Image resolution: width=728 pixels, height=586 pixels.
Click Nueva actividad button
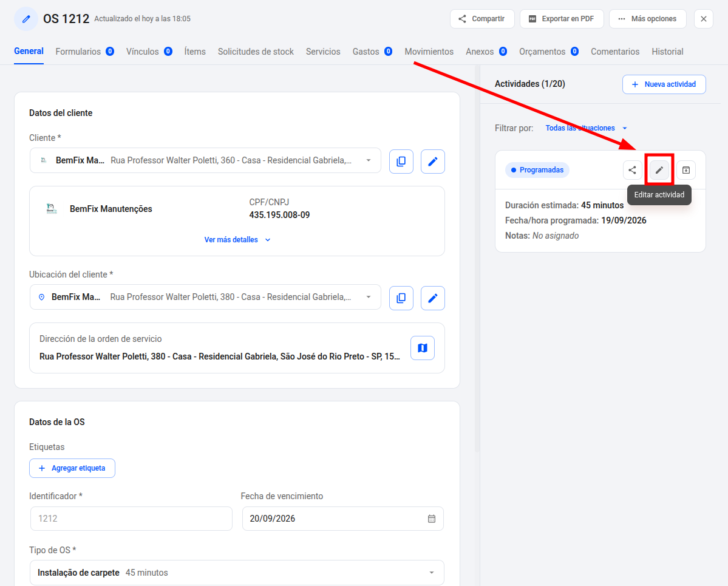coord(664,84)
